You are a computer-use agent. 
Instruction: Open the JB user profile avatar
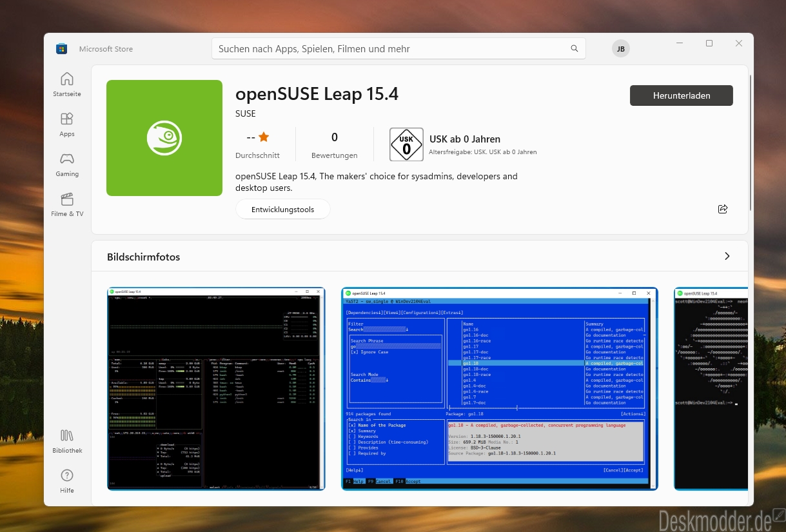pyautogui.click(x=621, y=49)
